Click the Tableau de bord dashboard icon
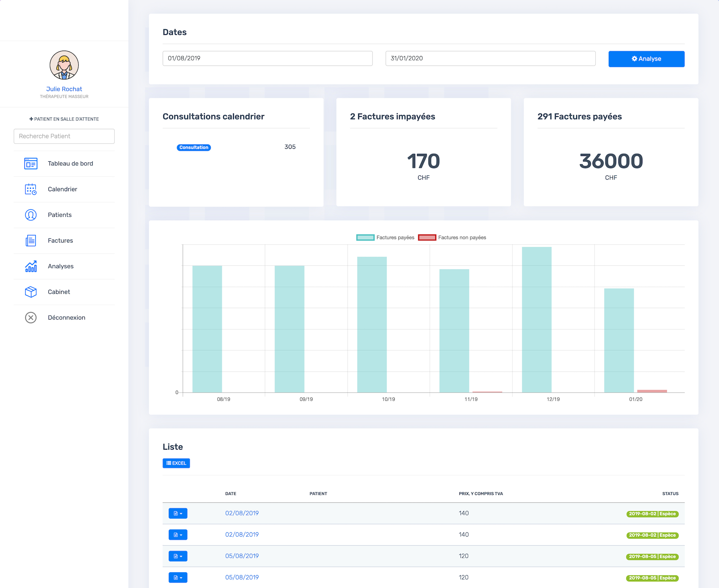Viewport: 719px width, 588px height. click(x=31, y=164)
